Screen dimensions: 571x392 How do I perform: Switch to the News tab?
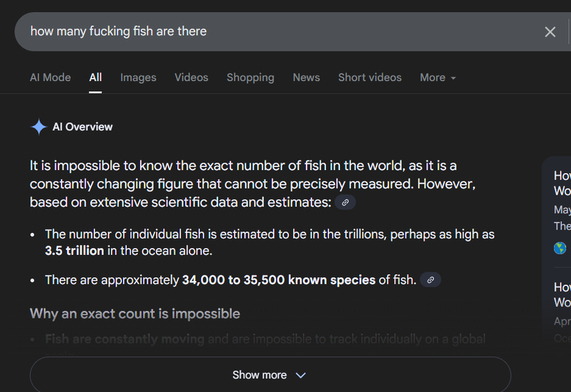pyautogui.click(x=306, y=77)
